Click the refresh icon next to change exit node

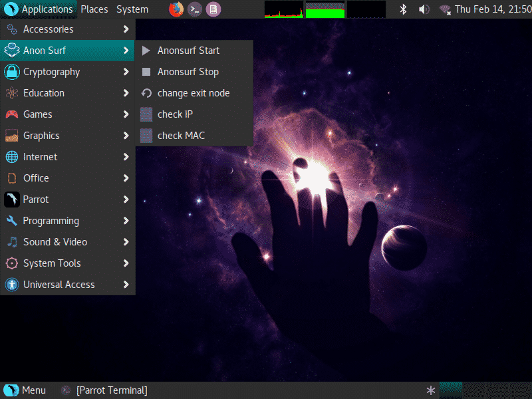tap(146, 93)
